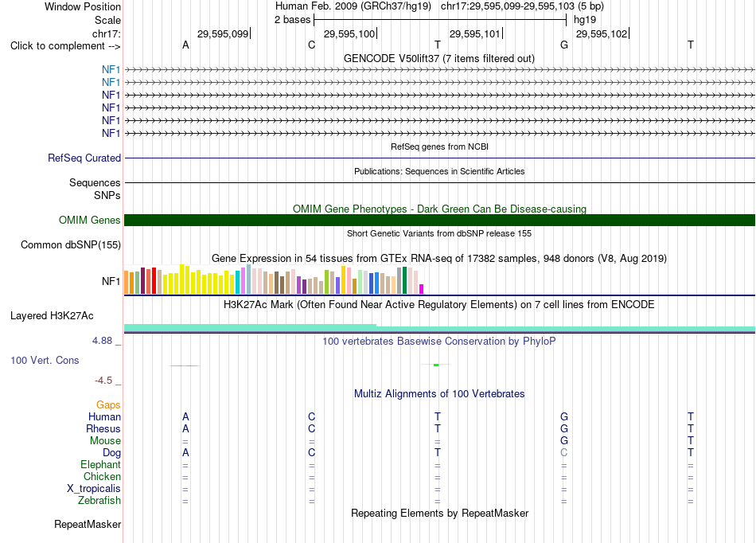Click the 29,595,102 position label
The width and height of the screenshot is (756, 543).
602,33
